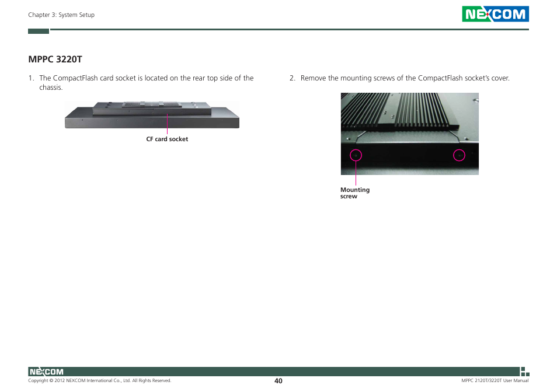Select the "Chapter 3: System Setup" header text
This screenshot has width=557, height=392.
61,15
